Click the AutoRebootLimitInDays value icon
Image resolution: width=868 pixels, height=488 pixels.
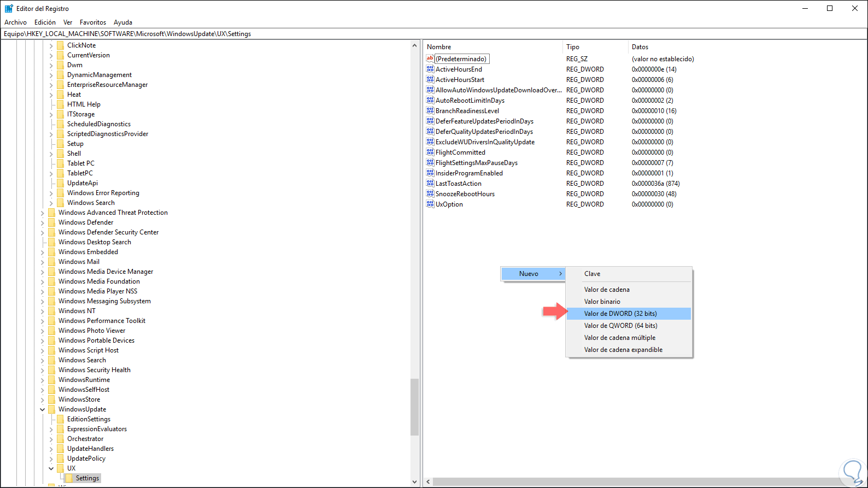[430, 101]
